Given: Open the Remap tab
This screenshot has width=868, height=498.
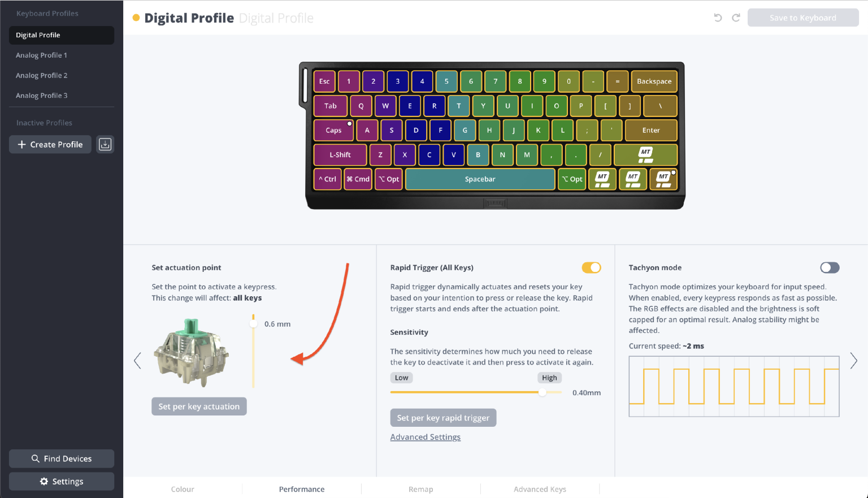Looking at the screenshot, I should pos(420,489).
